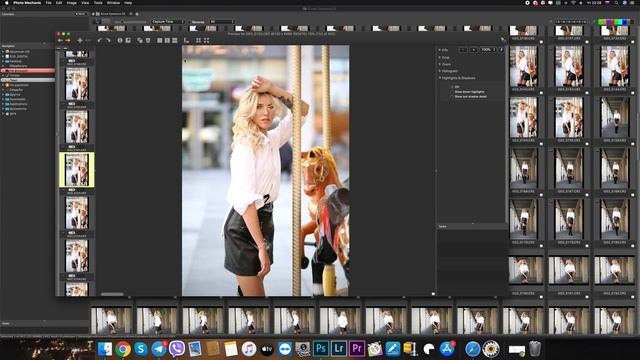The width and height of the screenshot is (640, 360).
Task: Click the fit-to-window zoom icon
Action: pyautogui.click(x=198, y=40)
